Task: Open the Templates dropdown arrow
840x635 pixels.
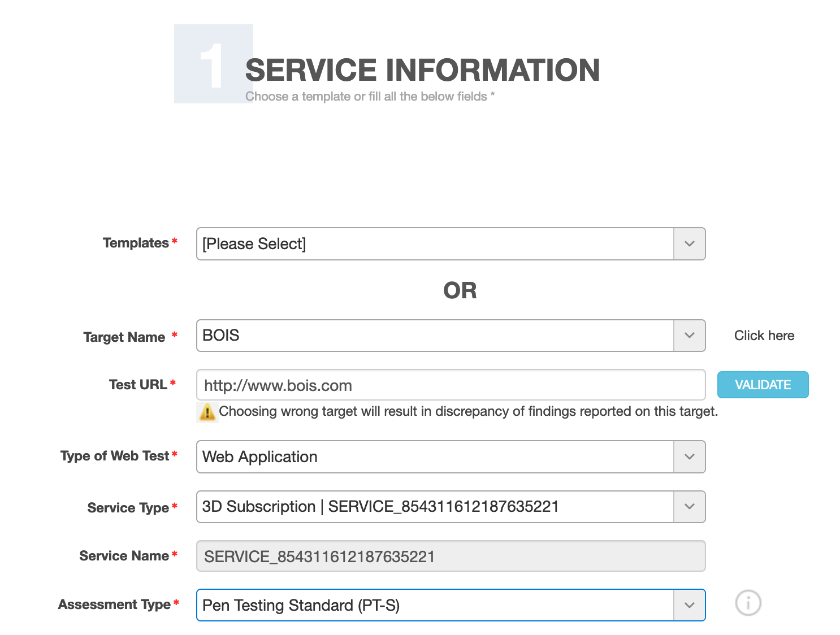Action: point(689,244)
